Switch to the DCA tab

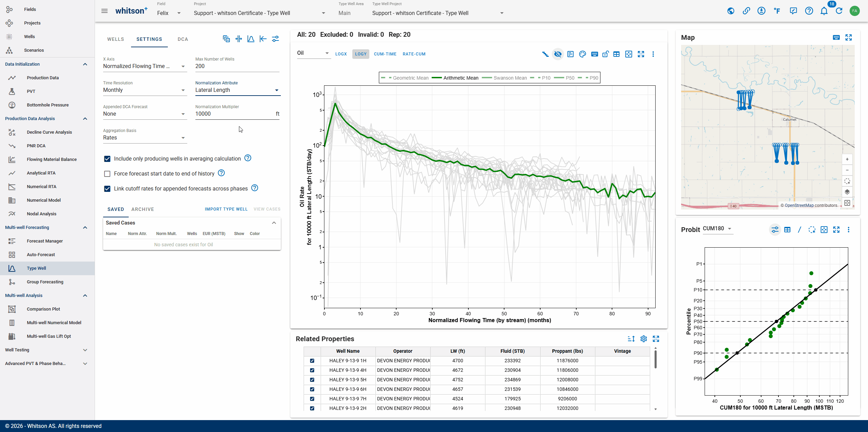tap(183, 39)
